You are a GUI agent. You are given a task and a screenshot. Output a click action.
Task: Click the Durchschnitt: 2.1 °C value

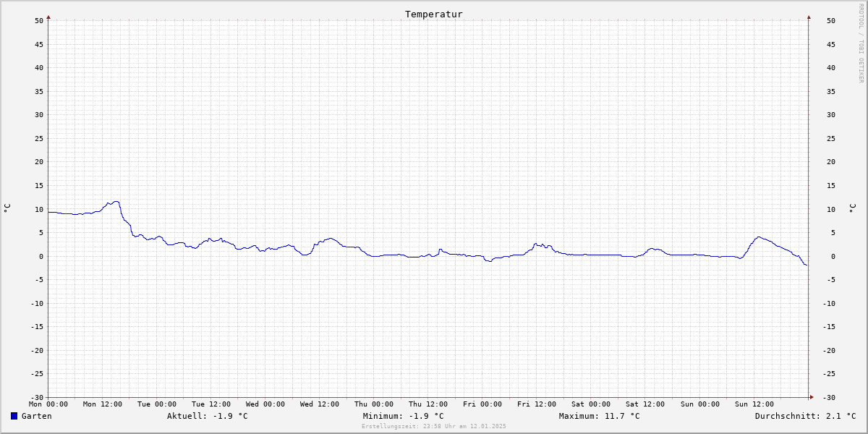[x=806, y=416]
